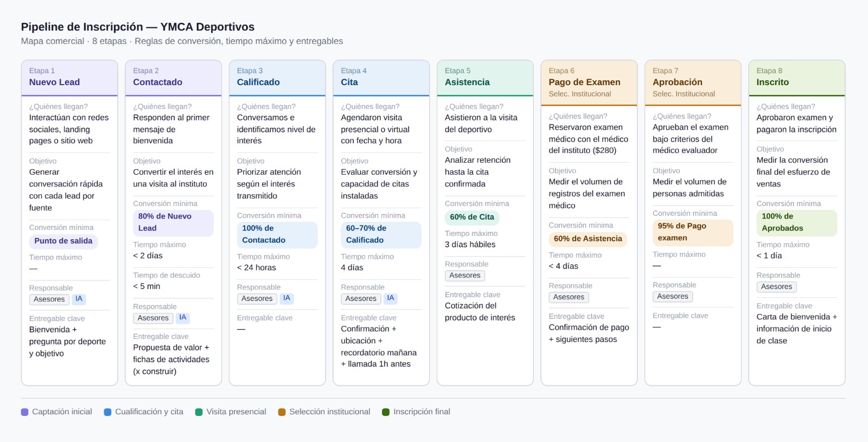
Task: Click the Inscripción final dark green swatch
Action: [386, 412]
